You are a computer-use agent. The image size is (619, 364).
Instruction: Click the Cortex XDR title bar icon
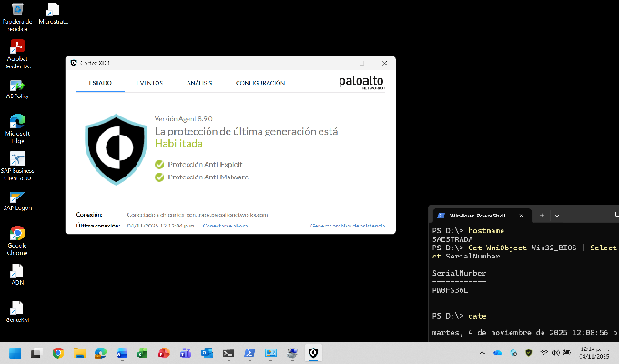(x=74, y=63)
